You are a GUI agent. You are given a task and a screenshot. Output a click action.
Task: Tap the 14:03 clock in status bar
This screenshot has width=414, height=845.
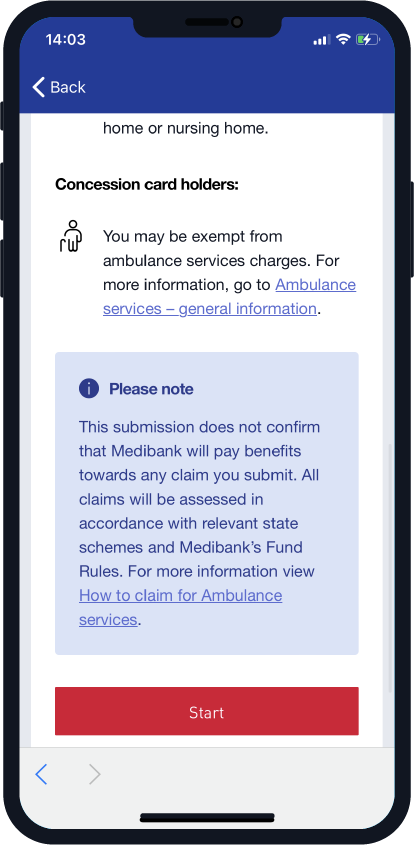pos(65,39)
